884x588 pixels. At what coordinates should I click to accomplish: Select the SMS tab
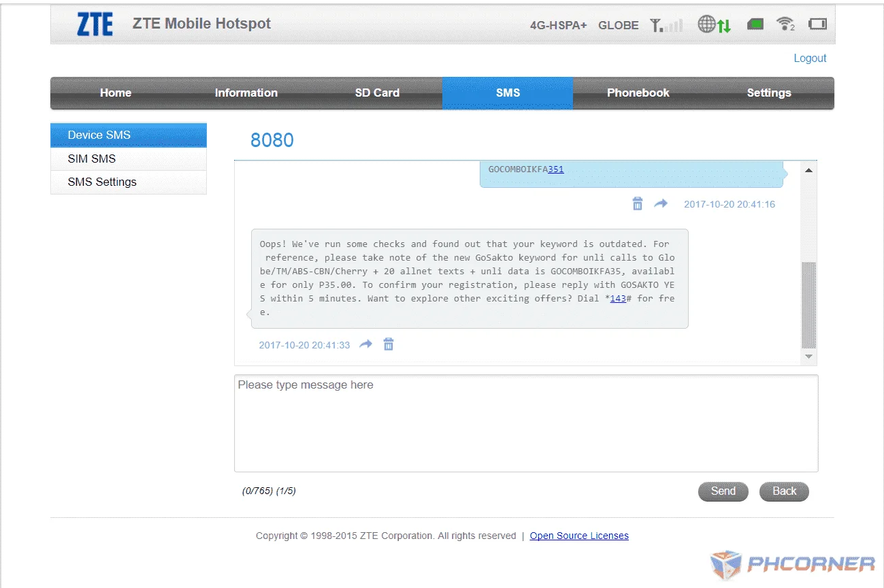[508, 93]
